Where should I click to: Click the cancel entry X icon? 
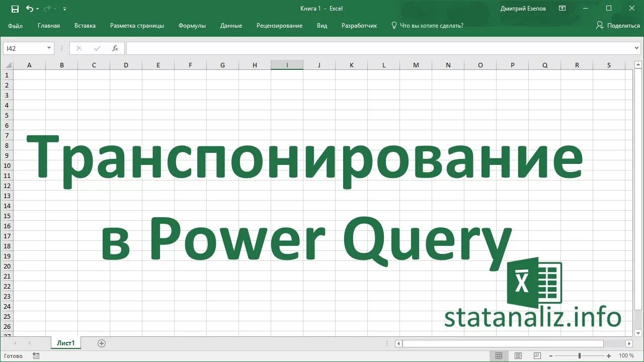pyautogui.click(x=78, y=48)
